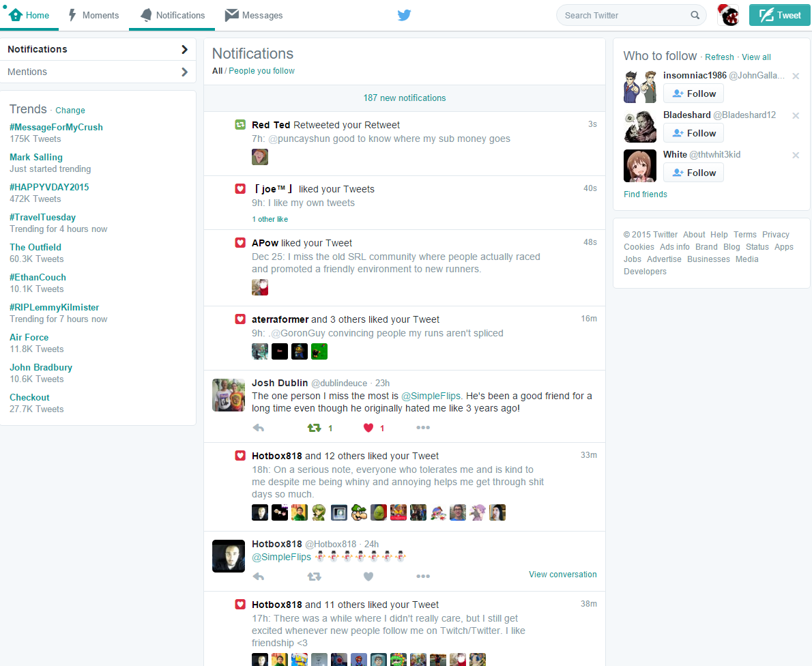Click View conversation on Hotbox818's tweet
The width and height of the screenshot is (812, 666).
tap(562, 575)
